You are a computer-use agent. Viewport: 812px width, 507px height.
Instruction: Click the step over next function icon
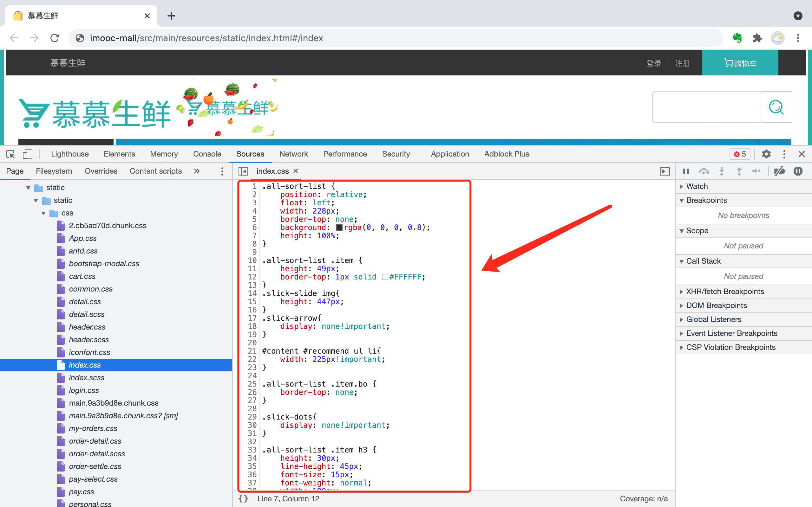point(704,170)
